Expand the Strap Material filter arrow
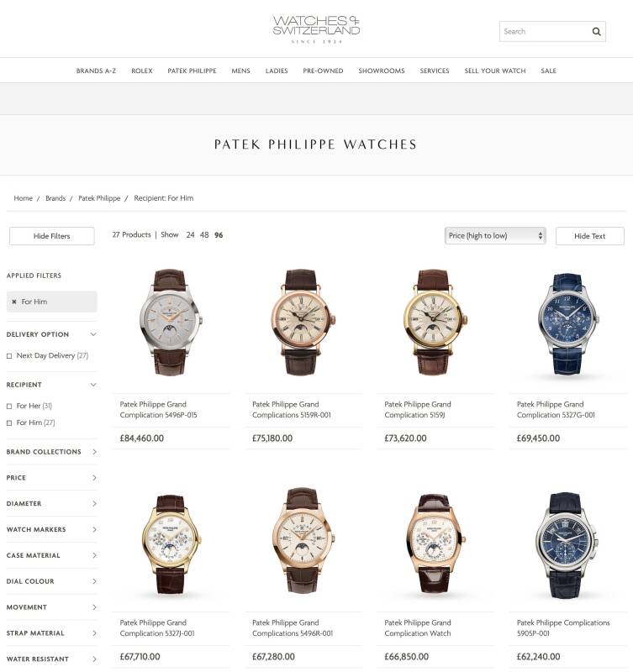 [94, 633]
